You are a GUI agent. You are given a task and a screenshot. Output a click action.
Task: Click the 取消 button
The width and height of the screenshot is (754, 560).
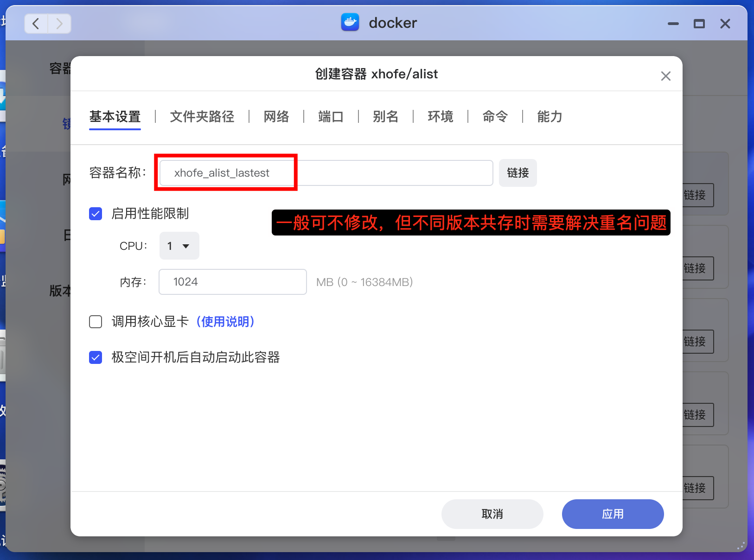click(492, 514)
